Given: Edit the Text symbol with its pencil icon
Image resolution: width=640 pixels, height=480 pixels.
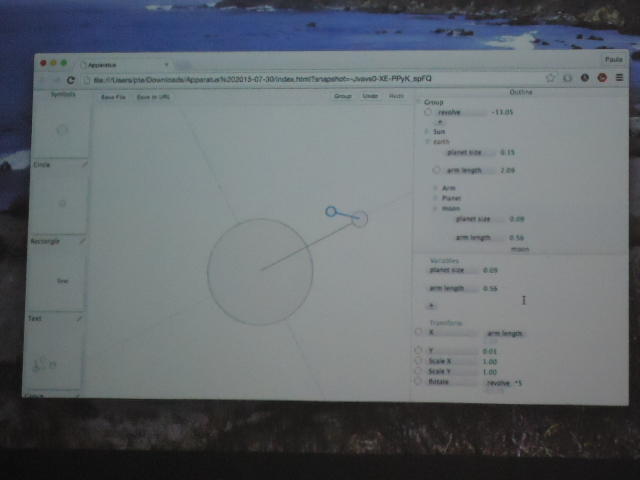Looking at the screenshot, I should [79, 318].
